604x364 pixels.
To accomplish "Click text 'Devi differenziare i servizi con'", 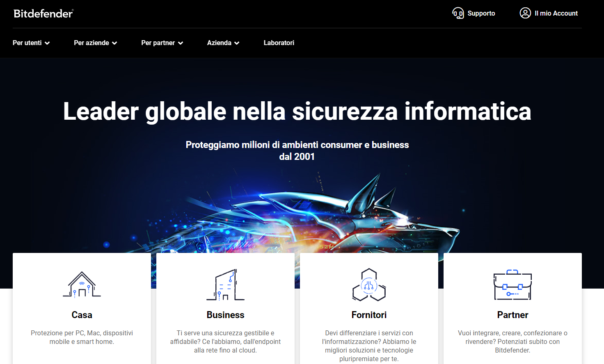I will pos(369,333).
